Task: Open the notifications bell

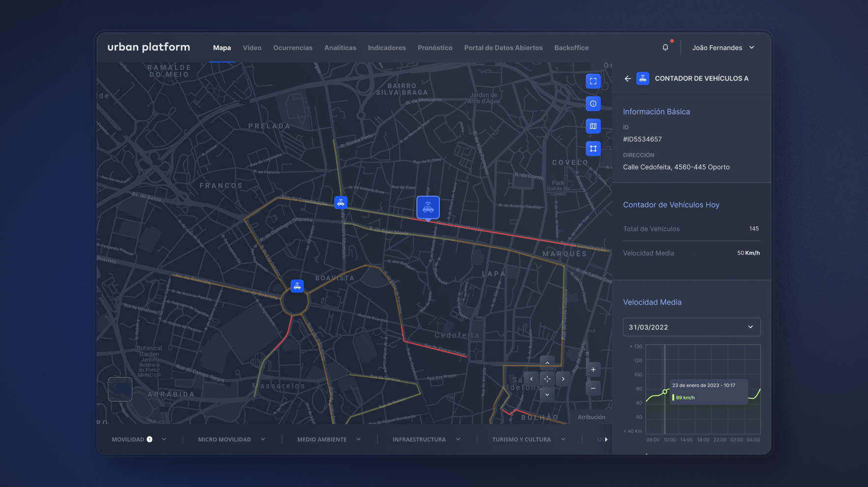Action: [x=665, y=48]
